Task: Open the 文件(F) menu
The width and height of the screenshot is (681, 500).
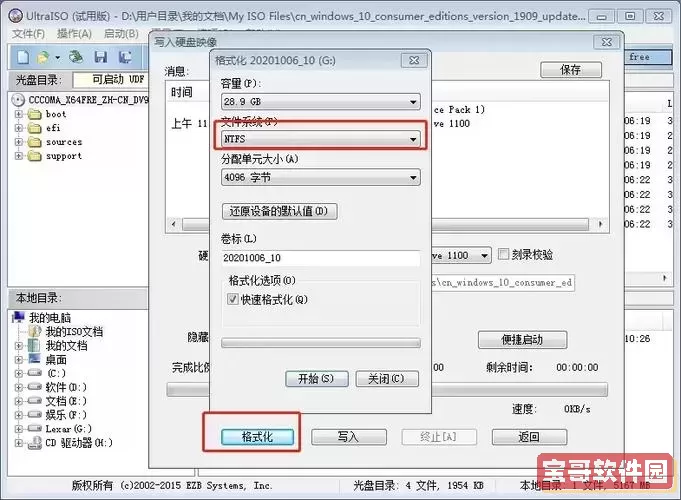Action: pyautogui.click(x=28, y=33)
